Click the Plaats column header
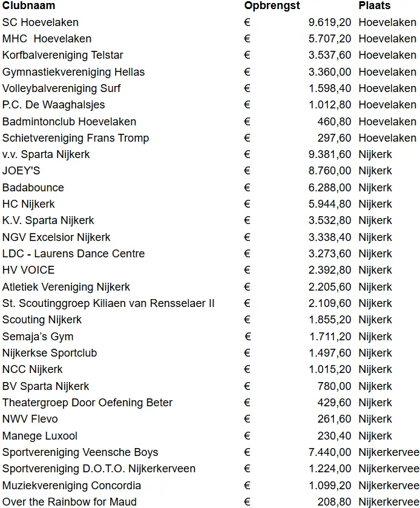The height and width of the screenshot is (508, 420). click(375, 6)
